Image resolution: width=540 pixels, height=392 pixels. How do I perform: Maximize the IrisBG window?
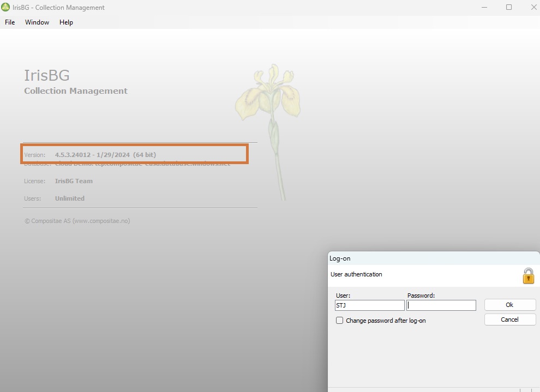point(509,7)
